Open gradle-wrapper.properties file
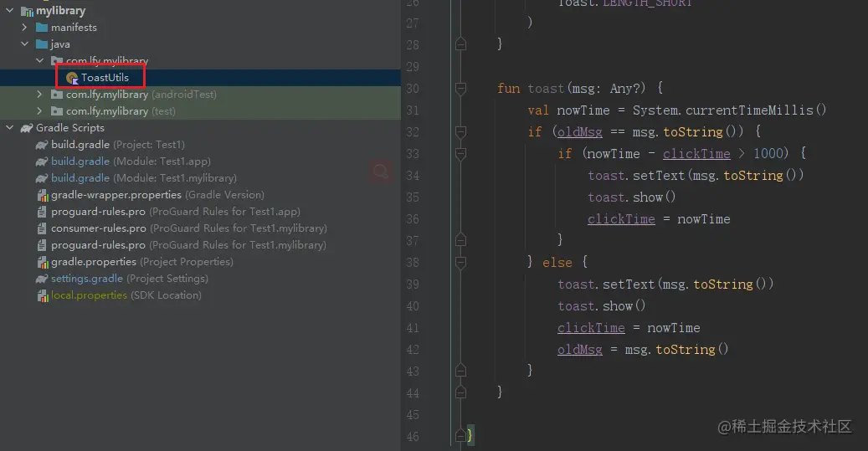Viewport: 868px width, 451px height. tap(157, 195)
